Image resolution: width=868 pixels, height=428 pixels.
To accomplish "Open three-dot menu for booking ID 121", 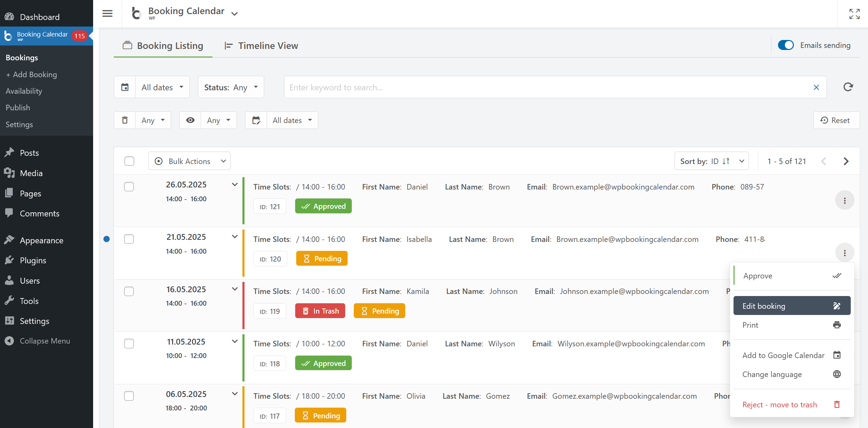I will click(x=845, y=201).
